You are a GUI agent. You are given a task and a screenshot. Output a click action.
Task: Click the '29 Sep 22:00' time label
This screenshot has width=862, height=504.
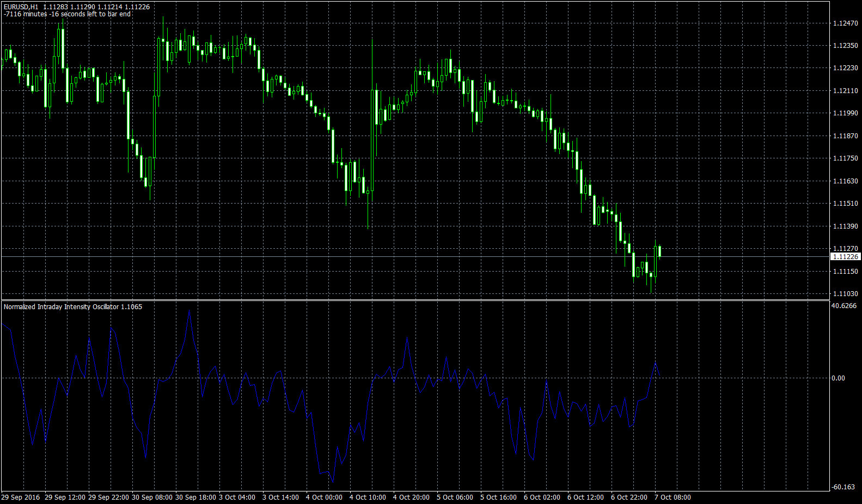(x=108, y=497)
